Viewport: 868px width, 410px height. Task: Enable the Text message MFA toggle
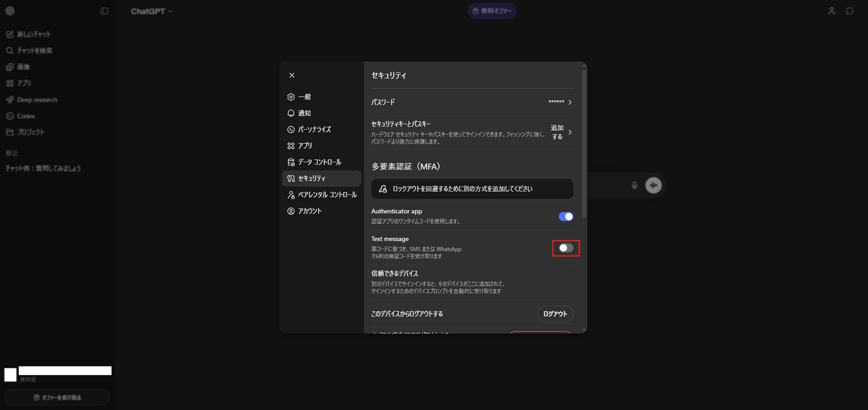[566, 248]
